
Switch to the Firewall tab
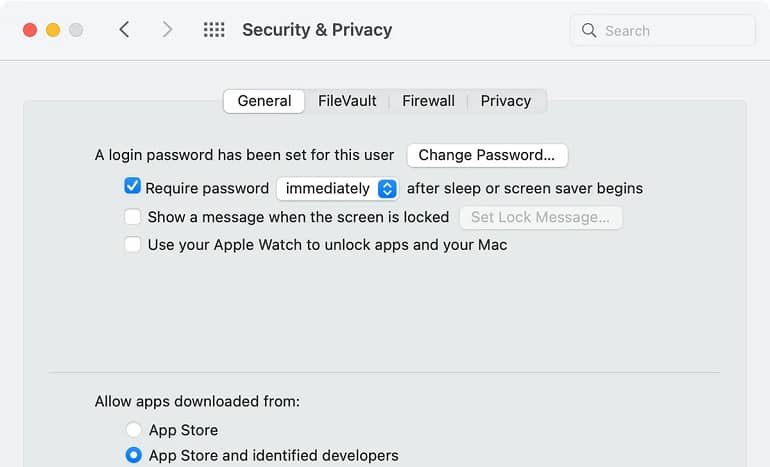[x=428, y=101]
